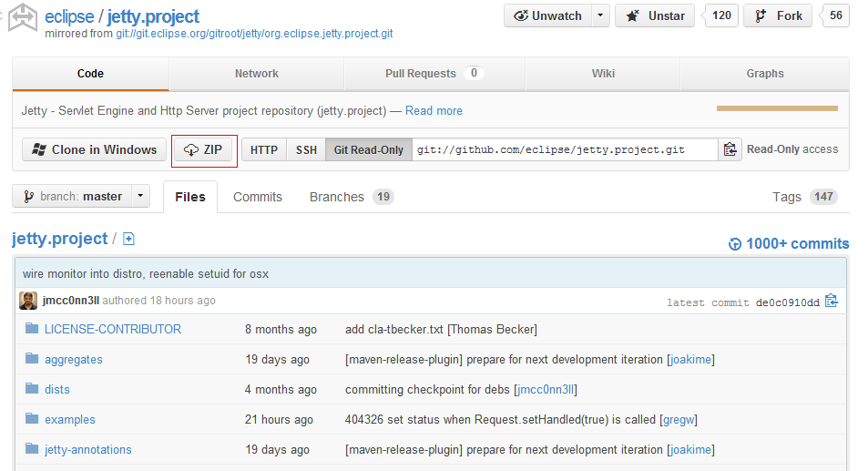
Task: Open the Unwatch dropdown arrow
Action: (600, 15)
